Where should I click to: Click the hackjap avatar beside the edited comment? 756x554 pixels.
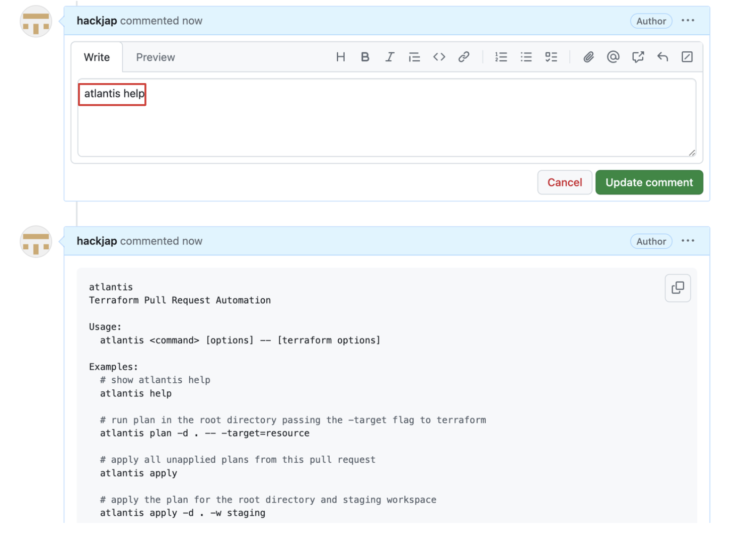point(36,21)
